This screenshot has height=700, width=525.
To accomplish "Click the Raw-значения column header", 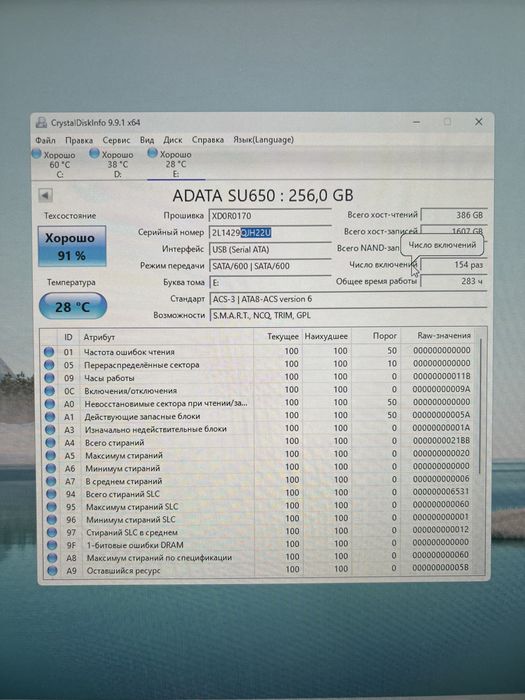I will tap(438, 336).
